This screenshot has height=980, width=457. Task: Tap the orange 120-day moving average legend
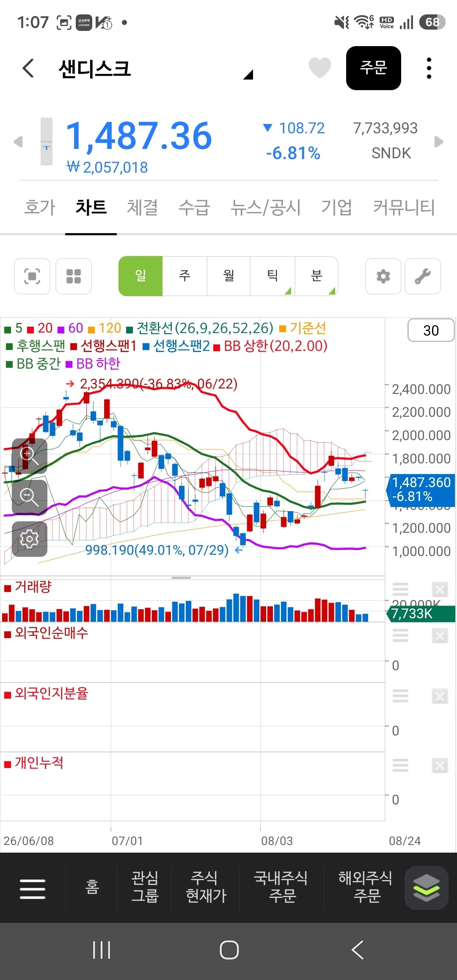tap(105, 328)
